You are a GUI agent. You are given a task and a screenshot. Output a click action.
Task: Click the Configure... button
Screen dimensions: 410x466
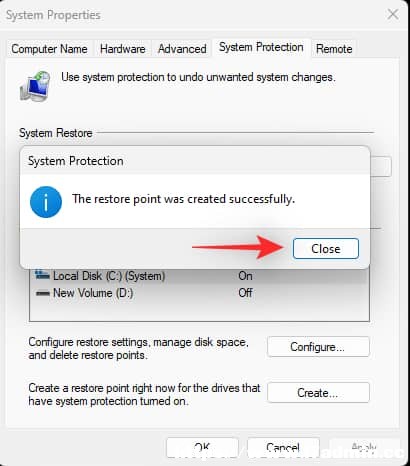pyautogui.click(x=318, y=347)
